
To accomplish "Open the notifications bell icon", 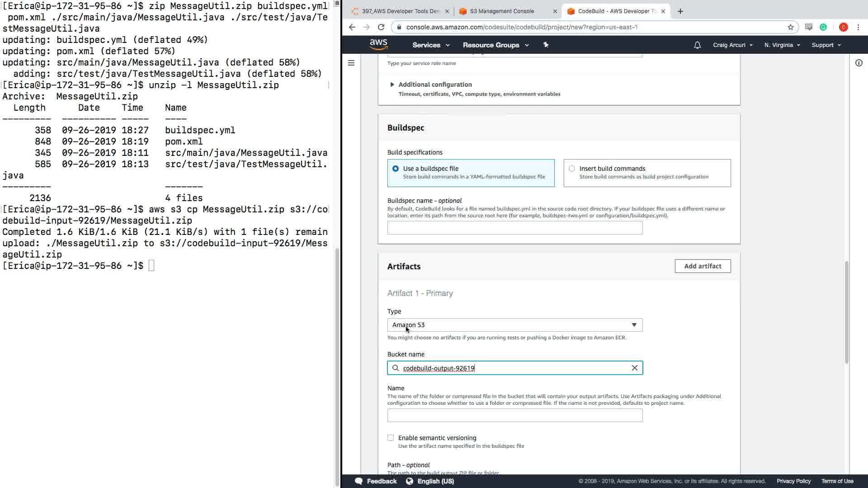I will point(697,45).
